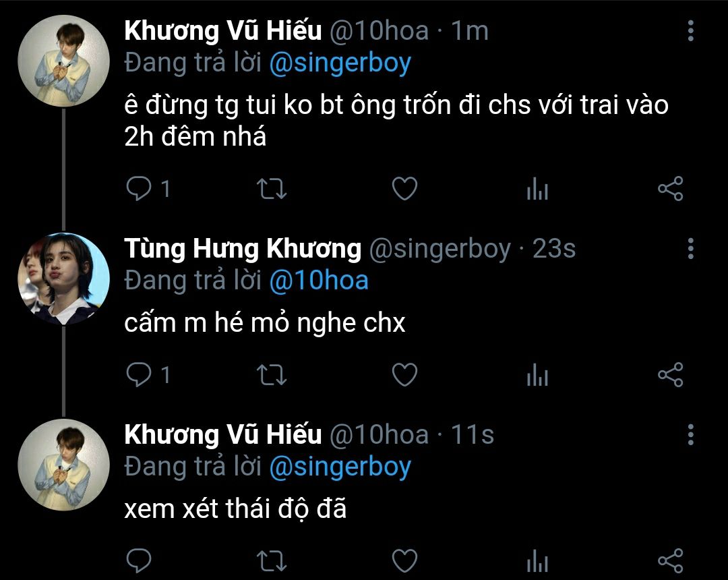Share the tweet from @singerboy
The image size is (728, 580).
click(x=670, y=375)
